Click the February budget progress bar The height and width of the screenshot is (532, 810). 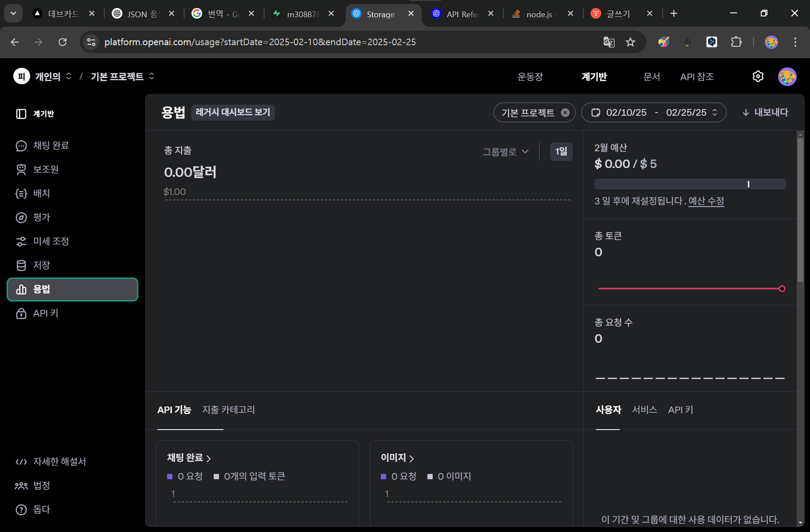[x=690, y=184]
